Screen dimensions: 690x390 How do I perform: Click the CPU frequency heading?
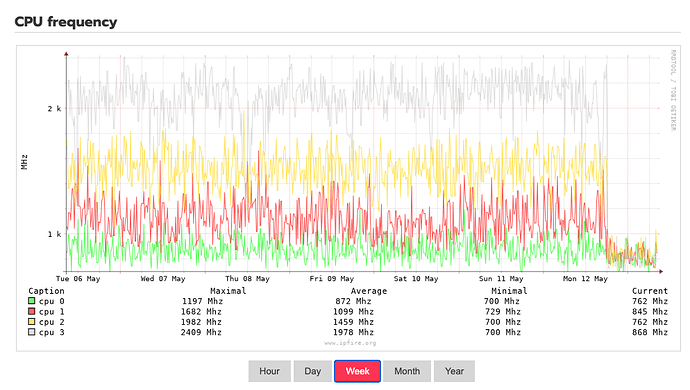[x=66, y=22]
